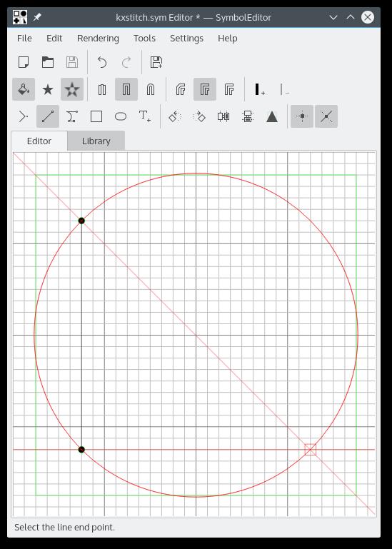Open the Tools menu

(144, 38)
